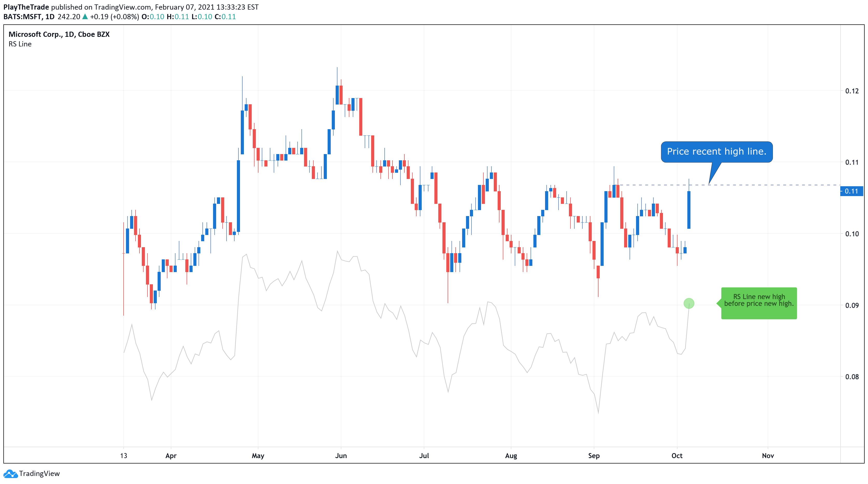Click the last tall blue October candle

[x=689, y=210]
